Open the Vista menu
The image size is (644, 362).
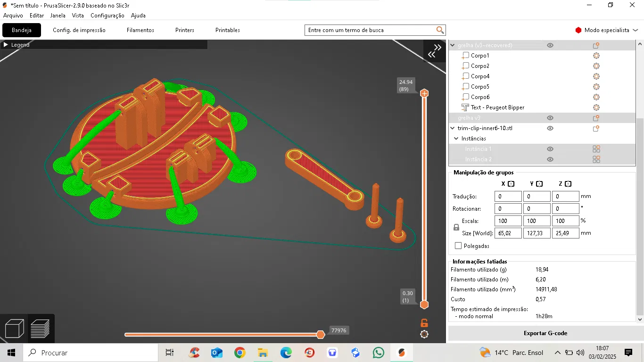pos(78,16)
